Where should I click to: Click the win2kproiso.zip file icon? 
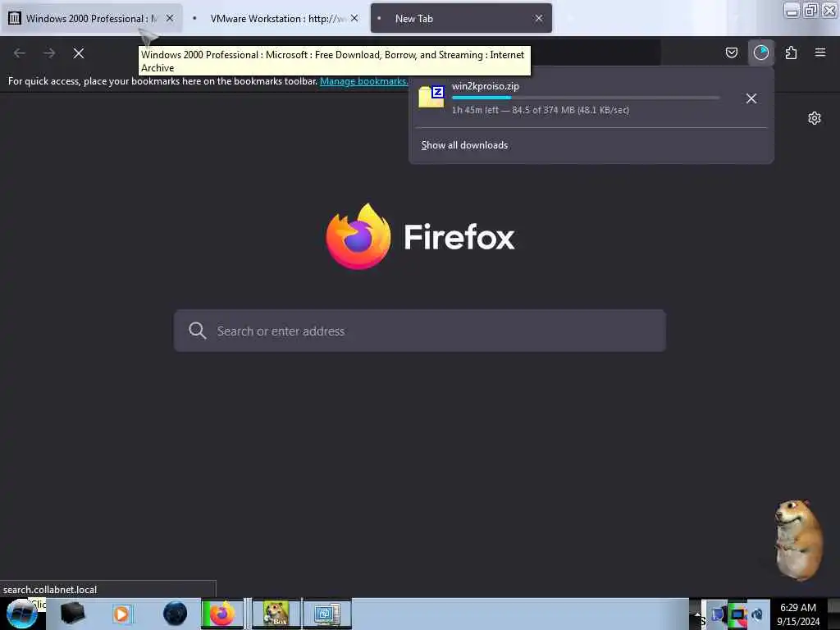[431, 97]
